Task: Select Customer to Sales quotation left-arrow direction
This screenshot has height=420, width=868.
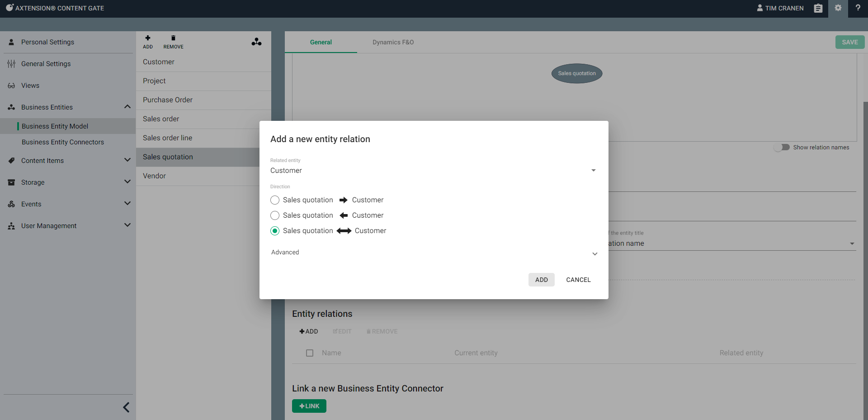Action: [275, 215]
